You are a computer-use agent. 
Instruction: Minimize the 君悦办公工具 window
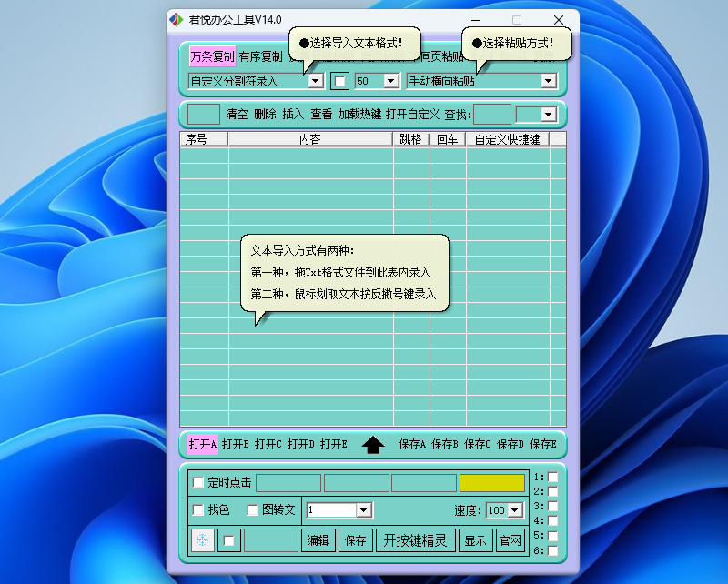pos(476,20)
